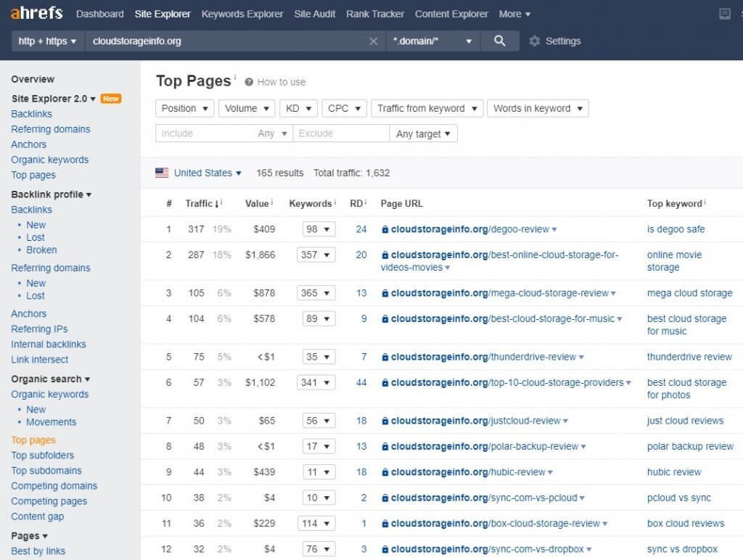Image resolution: width=743 pixels, height=560 pixels.
Task: Click the search magnifier button
Action: click(x=499, y=41)
